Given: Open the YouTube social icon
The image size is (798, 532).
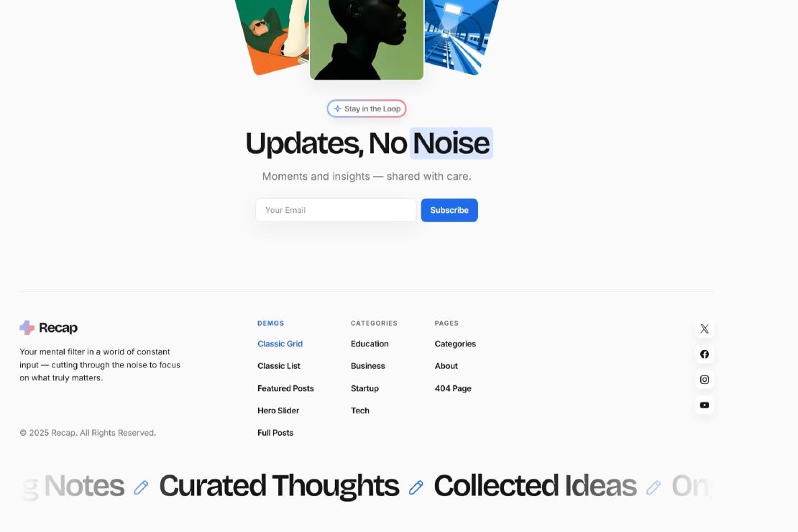Looking at the screenshot, I should [705, 405].
